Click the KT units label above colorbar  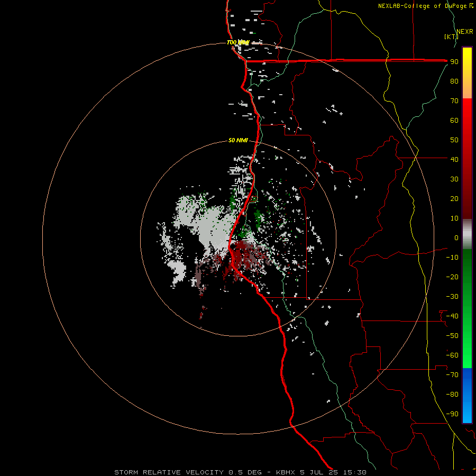pos(451,36)
